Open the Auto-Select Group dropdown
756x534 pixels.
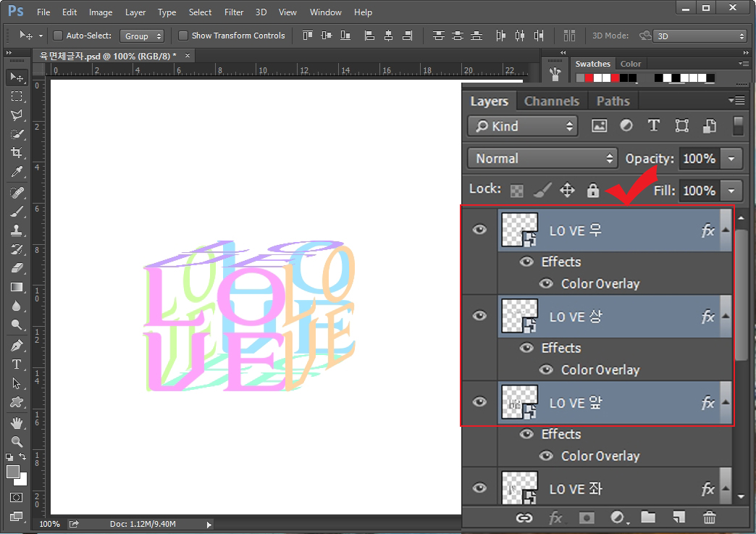coord(142,36)
